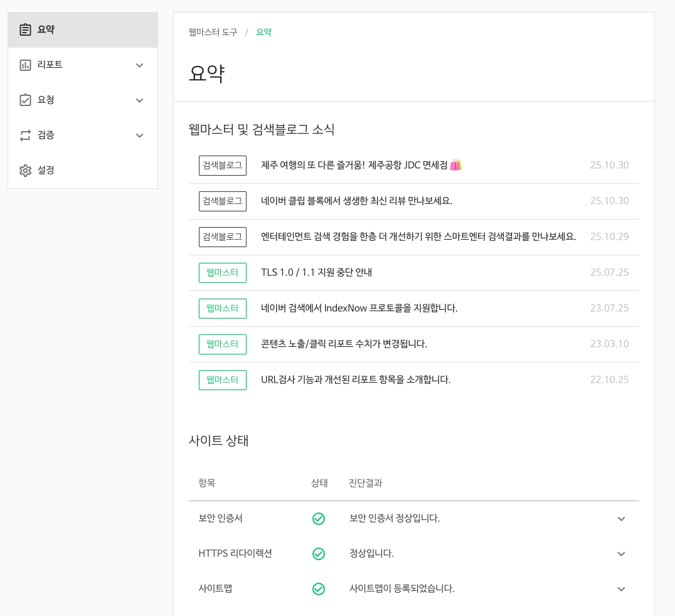This screenshot has width=675, height=616.
Task: Expand the HTTPS 리다이렉션 result row
Action: click(621, 554)
